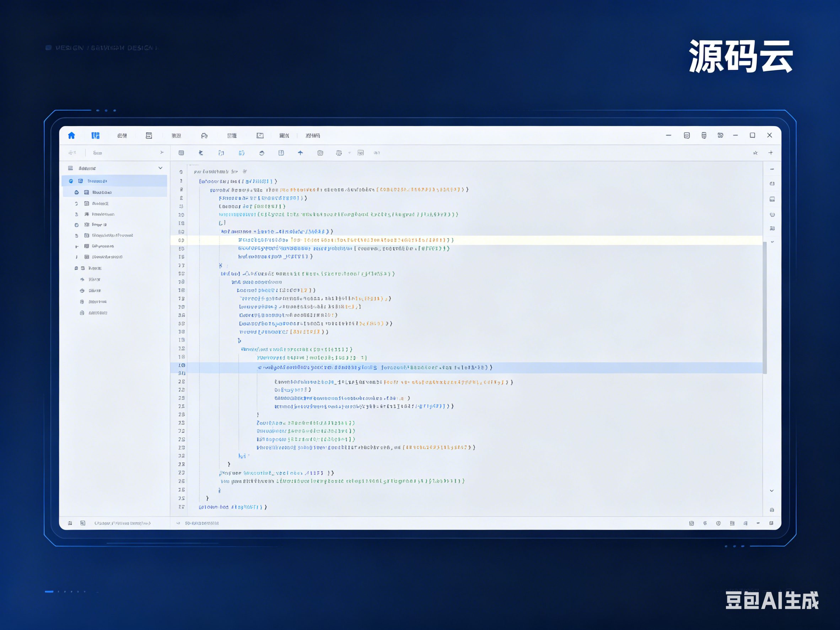Select the blue highlighted top row in sidebar tree
Viewport: 840px width, 630px height.
click(x=114, y=181)
